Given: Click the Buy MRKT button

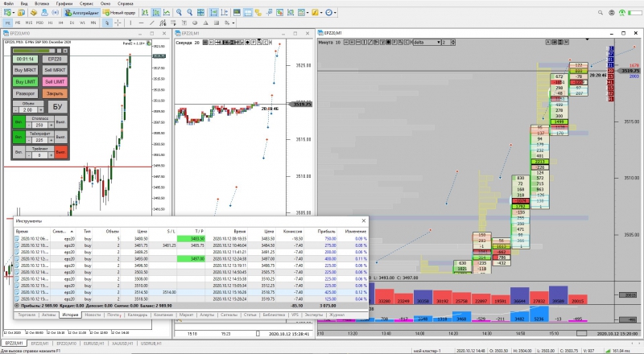Looking at the screenshot, I should point(26,70).
